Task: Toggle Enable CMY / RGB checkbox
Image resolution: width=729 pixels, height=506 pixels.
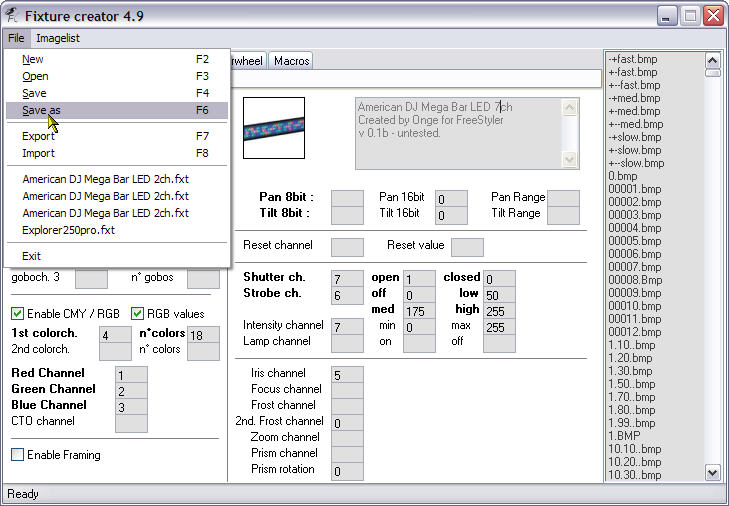Action: pos(18,314)
